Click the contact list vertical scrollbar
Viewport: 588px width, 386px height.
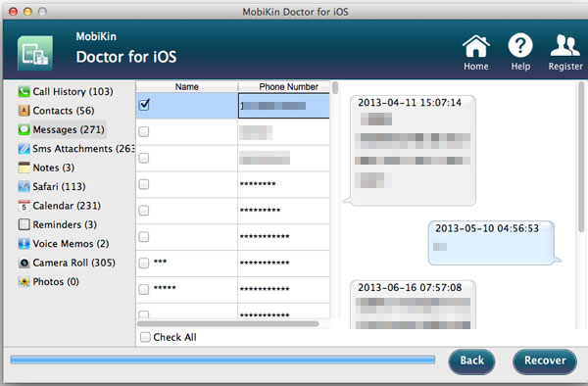[x=335, y=88]
